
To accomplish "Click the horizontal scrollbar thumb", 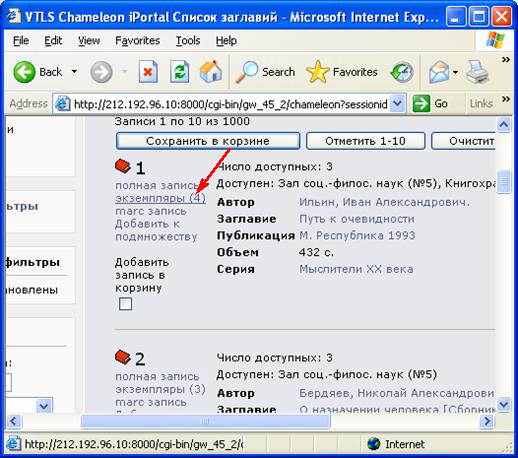I will click(x=206, y=421).
